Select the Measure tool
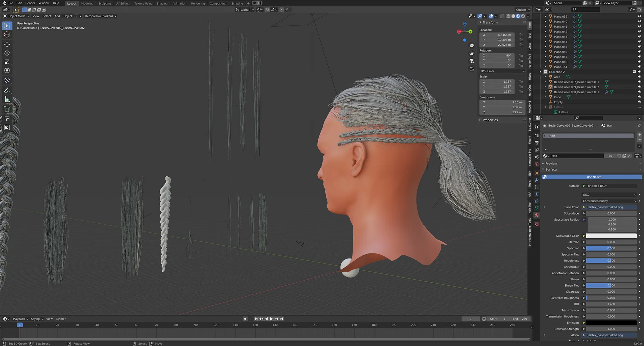 point(7,99)
